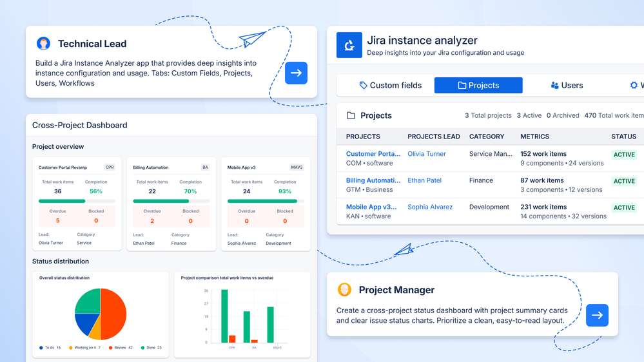Open the Billing Automati... project link
The image size is (644, 362).
pos(373,180)
